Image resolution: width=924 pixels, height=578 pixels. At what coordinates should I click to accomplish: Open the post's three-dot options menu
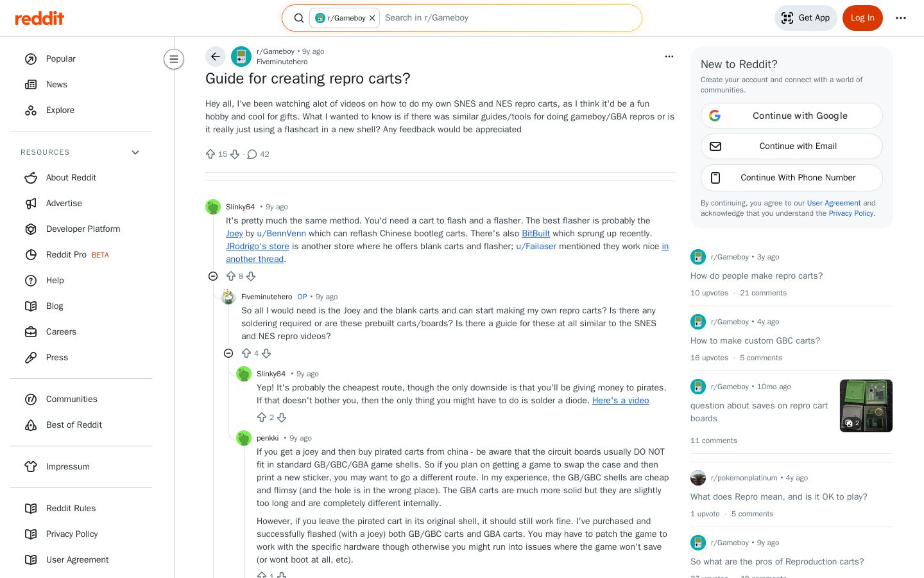coord(669,57)
